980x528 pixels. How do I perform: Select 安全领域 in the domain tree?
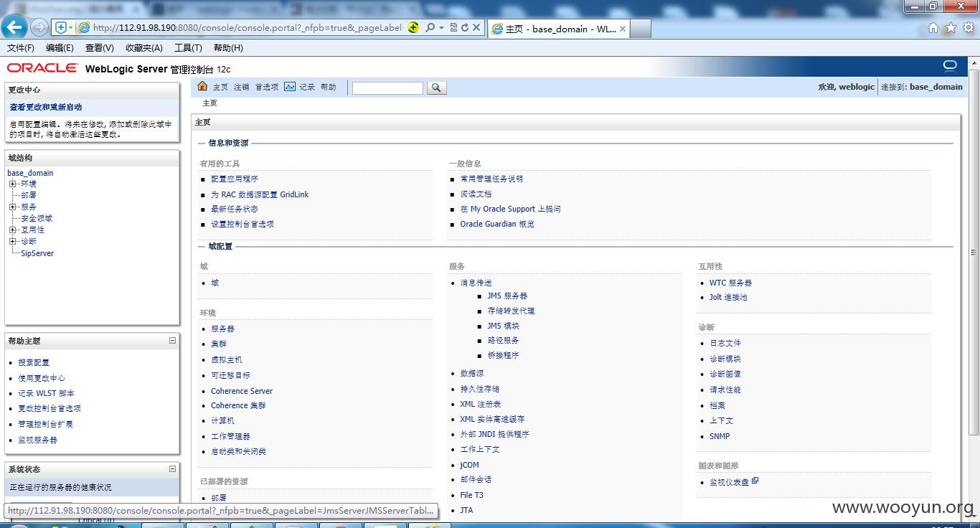[37, 218]
